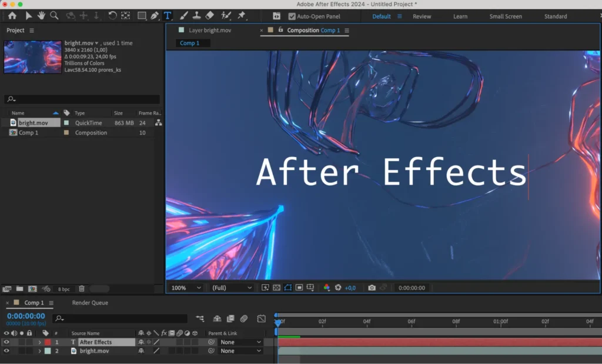
Task: Hide the After Effects text layer
Action: coord(6,342)
